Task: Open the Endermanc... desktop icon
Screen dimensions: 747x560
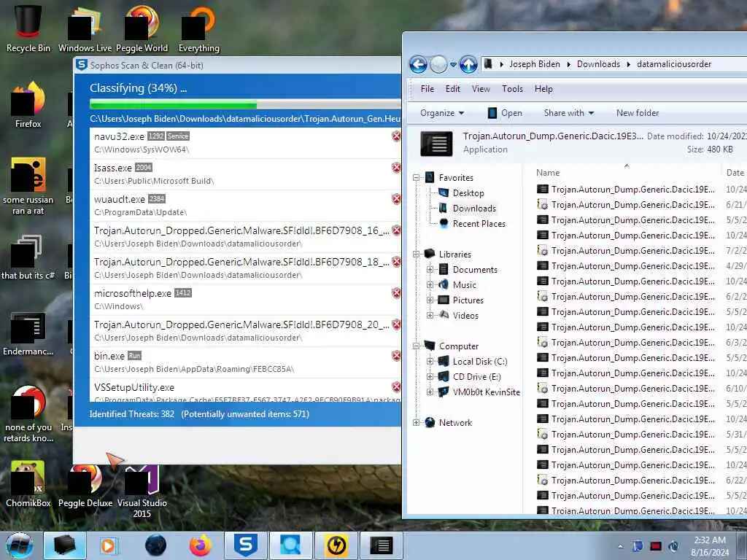Action: (28, 333)
